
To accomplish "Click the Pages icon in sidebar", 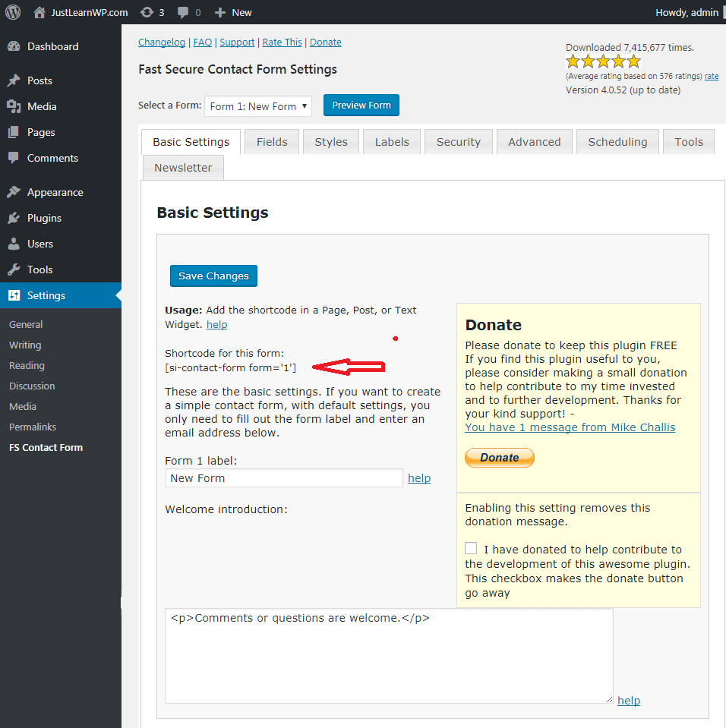I will (14, 132).
